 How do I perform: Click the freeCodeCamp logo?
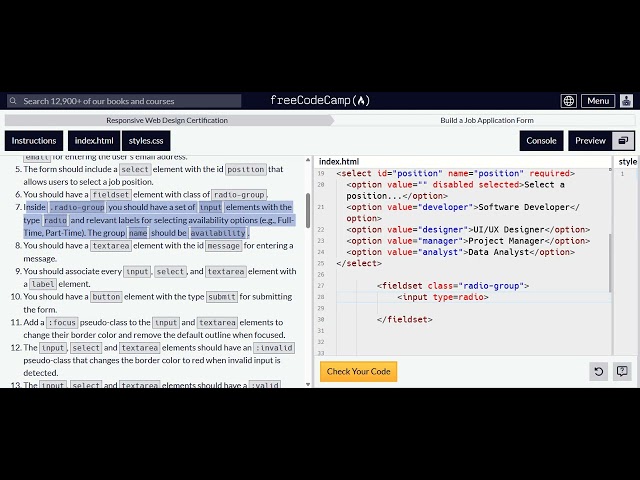pyautogui.click(x=320, y=100)
